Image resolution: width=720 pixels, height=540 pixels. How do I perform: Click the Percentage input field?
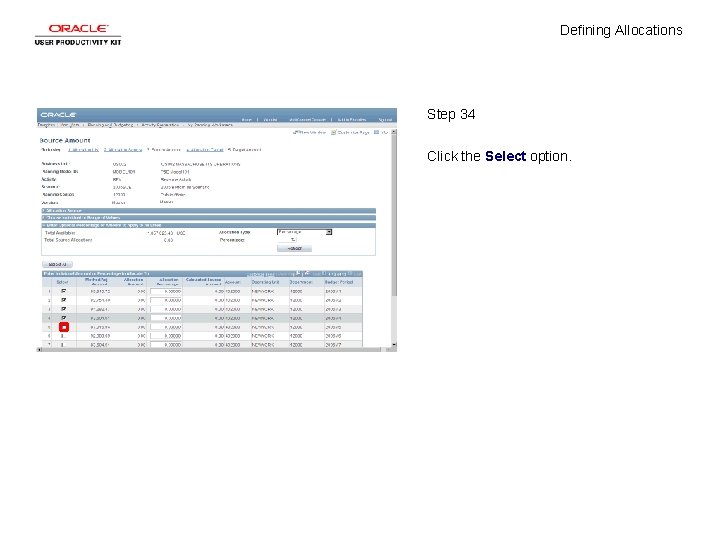[x=287, y=240]
